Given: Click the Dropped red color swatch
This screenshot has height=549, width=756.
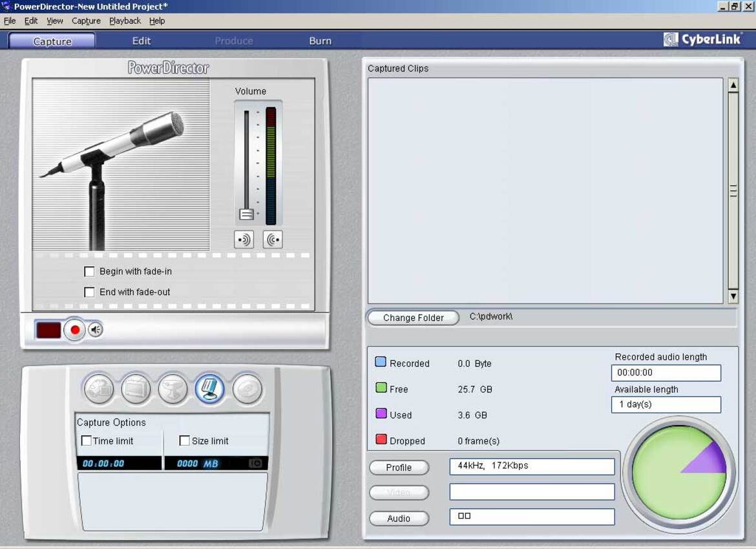Looking at the screenshot, I should click(381, 439).
